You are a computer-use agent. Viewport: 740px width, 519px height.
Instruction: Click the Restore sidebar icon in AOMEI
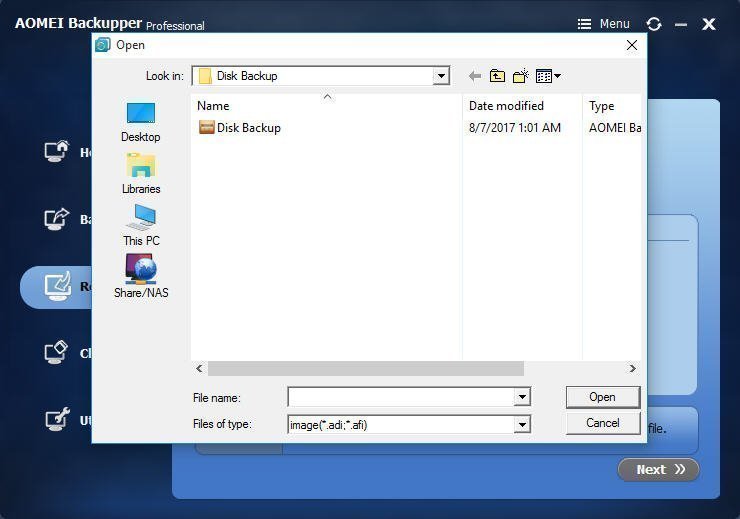58,286
